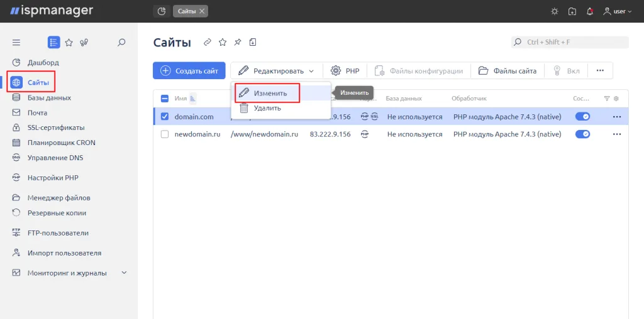This screenshot has height=319, width=644.
Task: Close the Сайты tab
Action: point(202,11)
